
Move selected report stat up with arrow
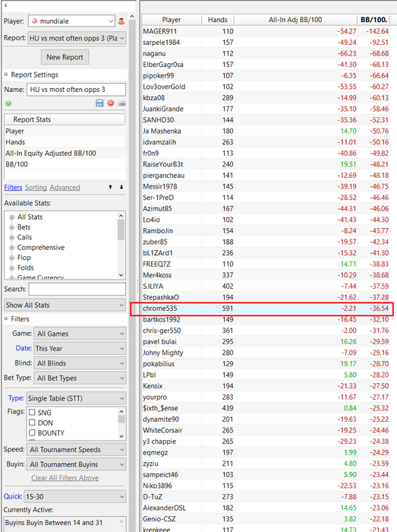pyautogui.click(x=110, y=187)
